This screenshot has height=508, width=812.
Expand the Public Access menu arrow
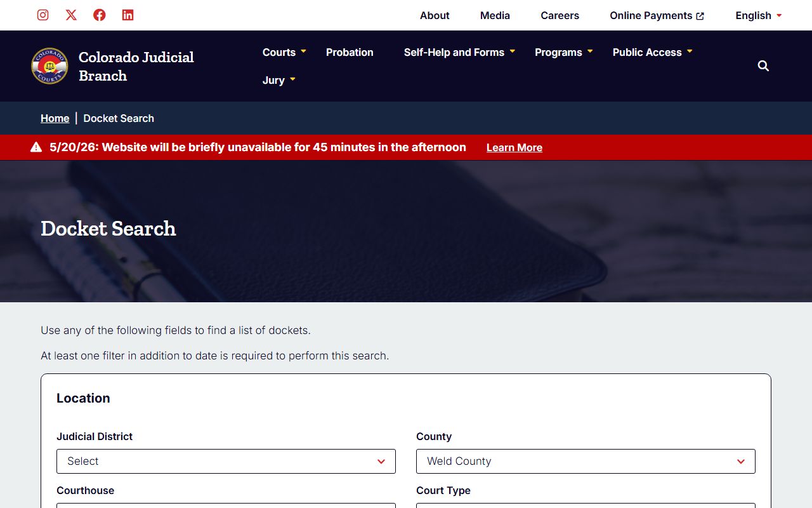[x=690, y=51]
